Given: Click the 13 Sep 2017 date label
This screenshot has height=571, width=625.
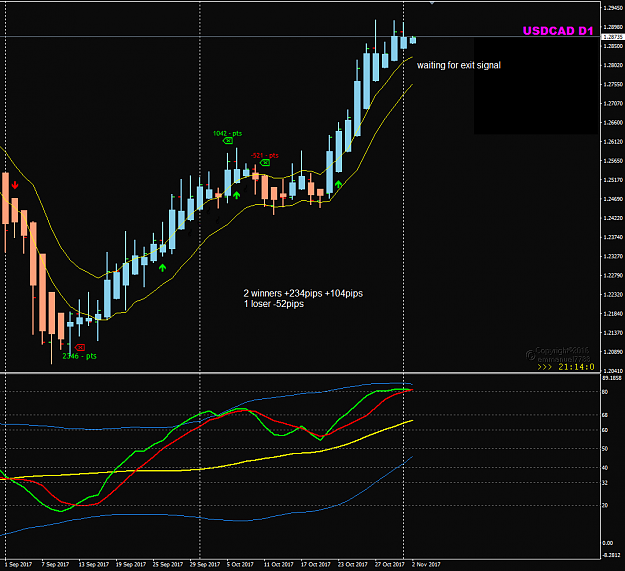Looking at the screenshot, I should point(94,565).
